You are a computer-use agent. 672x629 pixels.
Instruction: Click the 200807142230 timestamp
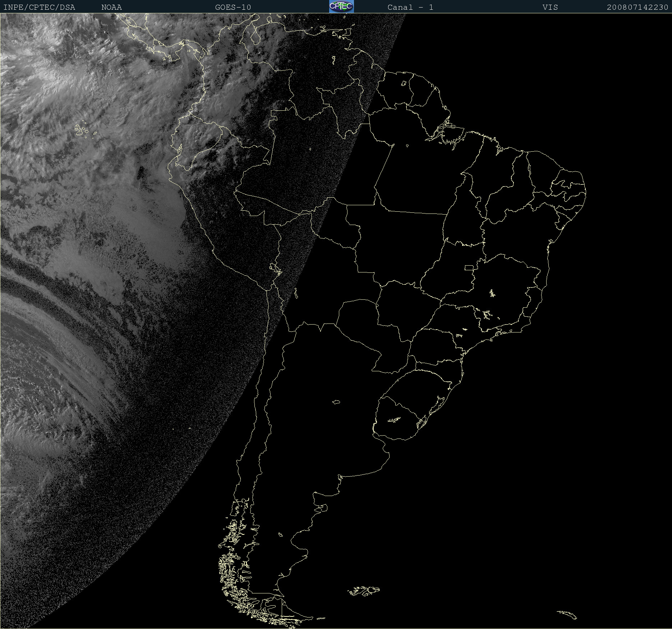click(x=638, y=7)
